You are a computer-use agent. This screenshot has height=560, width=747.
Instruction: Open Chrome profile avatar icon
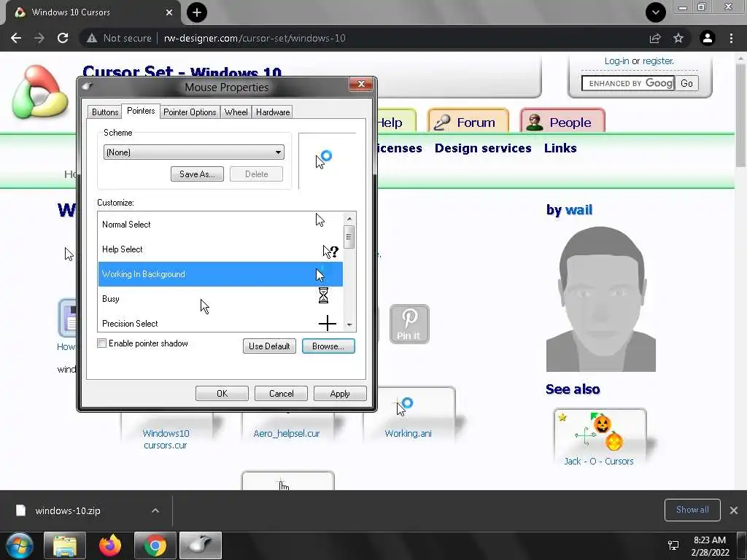click(708, 38)
